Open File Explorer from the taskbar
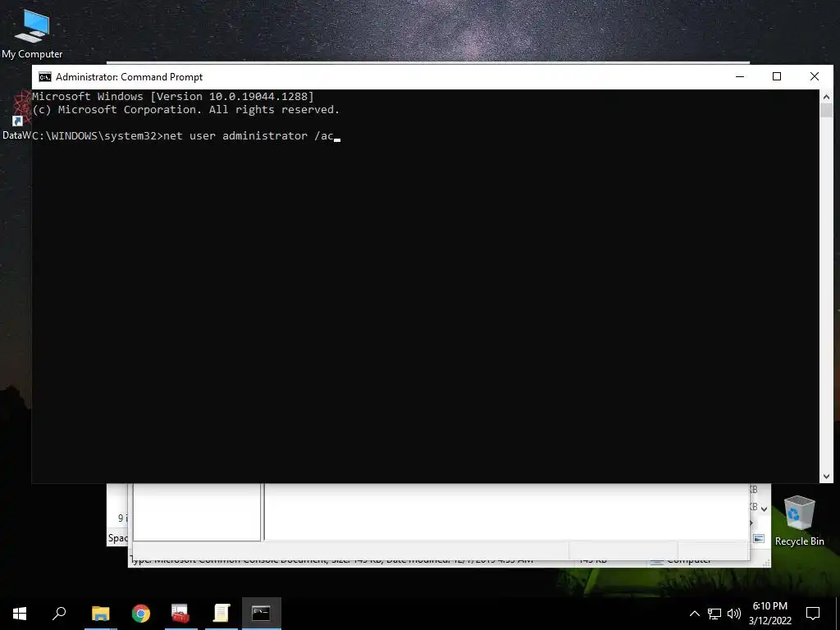Screen dimensions: 840x630 (100, 614)
